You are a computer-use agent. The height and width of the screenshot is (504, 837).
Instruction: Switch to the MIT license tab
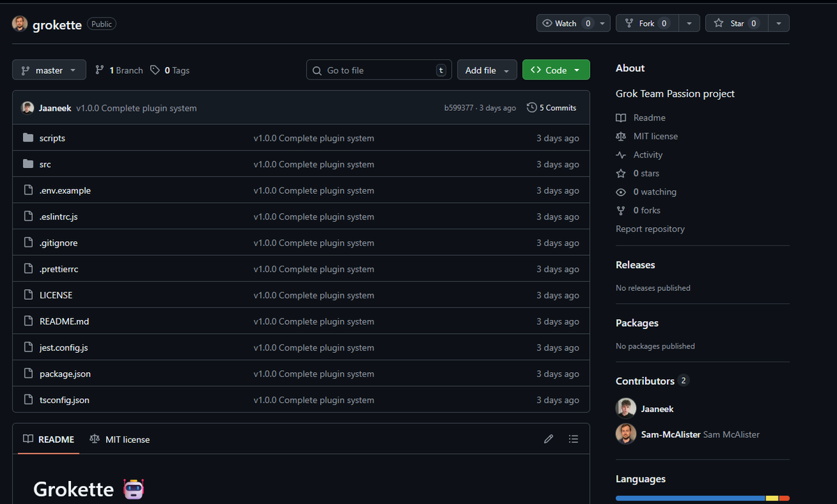(119, 439)
